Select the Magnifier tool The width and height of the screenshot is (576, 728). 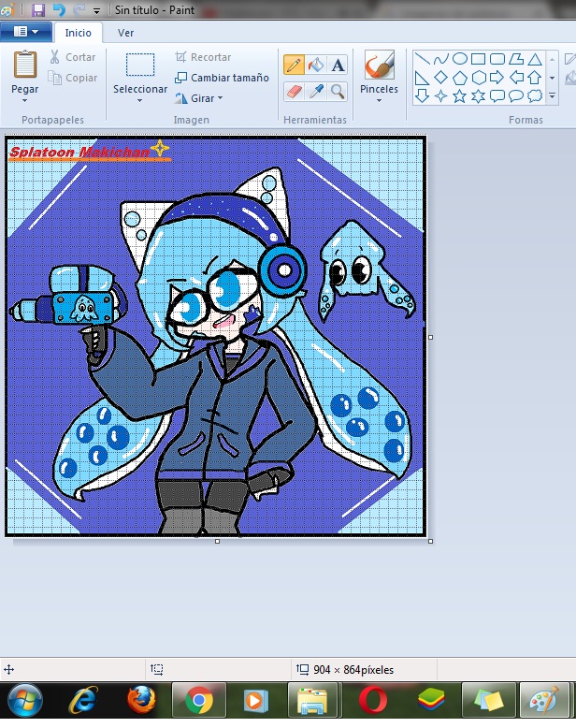tap(338, 92)
